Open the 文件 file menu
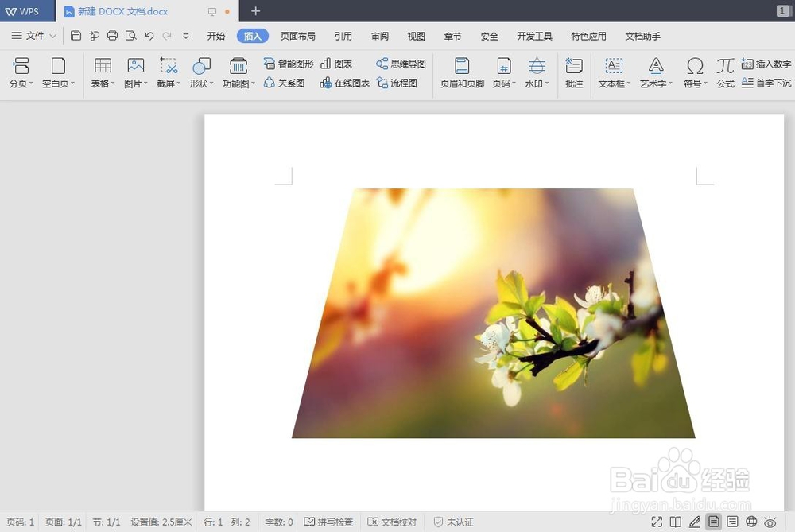Image resolution: width=795 pixels, height=532 pixels. [33, 36]
